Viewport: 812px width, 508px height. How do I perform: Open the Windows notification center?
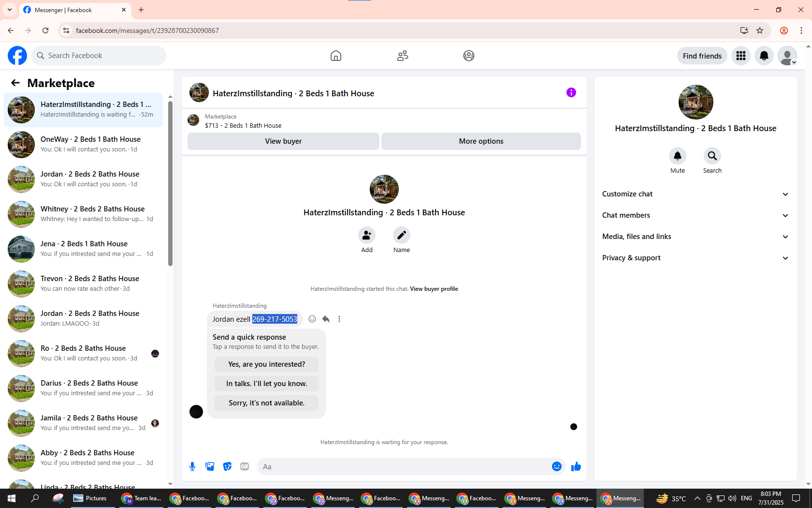pos(796,498)
